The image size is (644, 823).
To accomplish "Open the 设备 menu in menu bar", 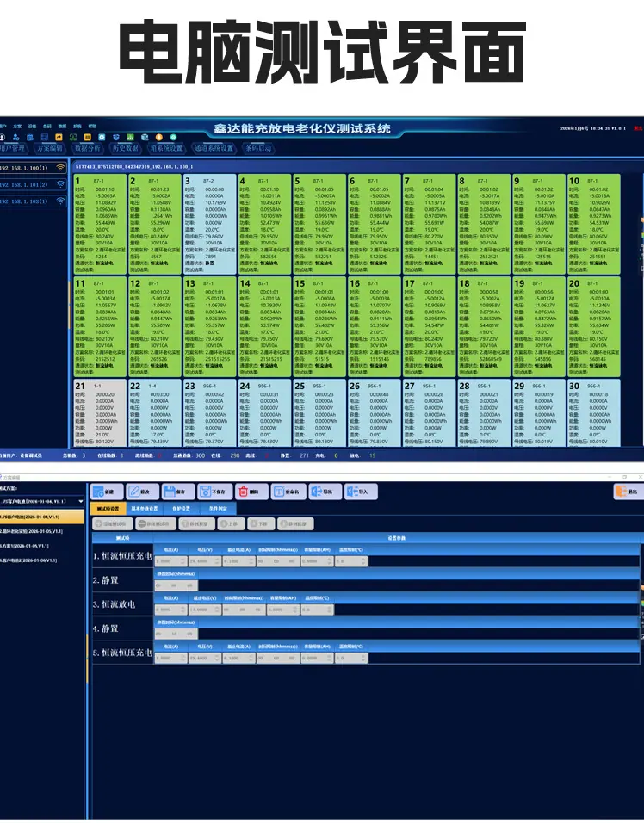I will click(x=32, y=127).
